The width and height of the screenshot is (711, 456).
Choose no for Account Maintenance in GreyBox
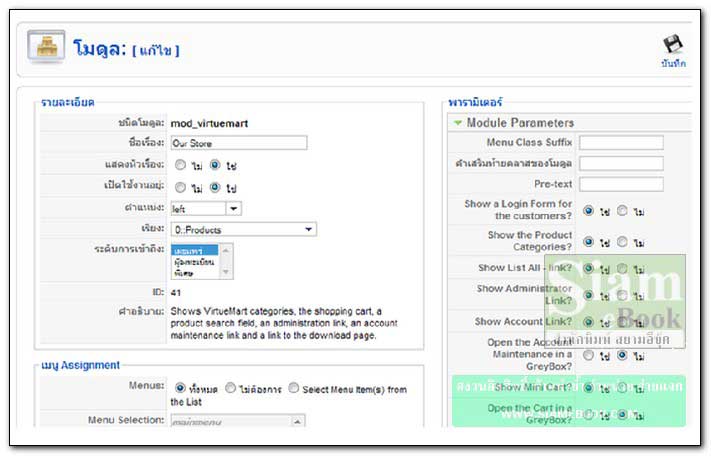(x=623, y=355)
